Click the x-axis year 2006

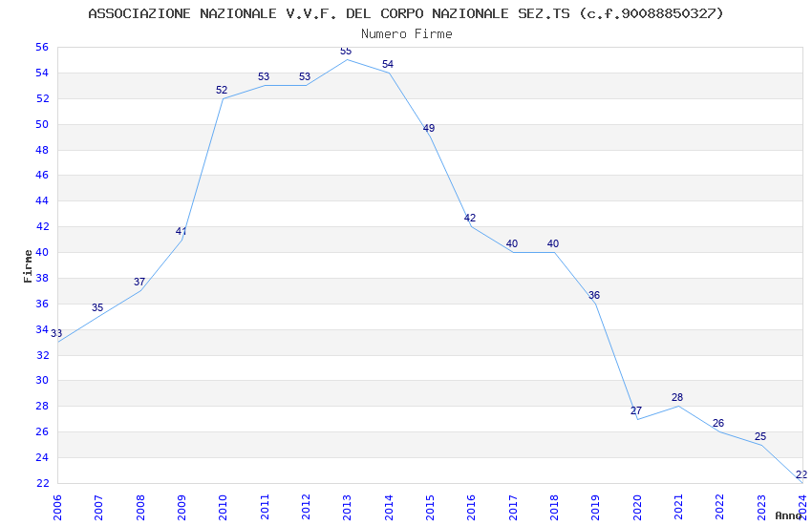point(57,508)
